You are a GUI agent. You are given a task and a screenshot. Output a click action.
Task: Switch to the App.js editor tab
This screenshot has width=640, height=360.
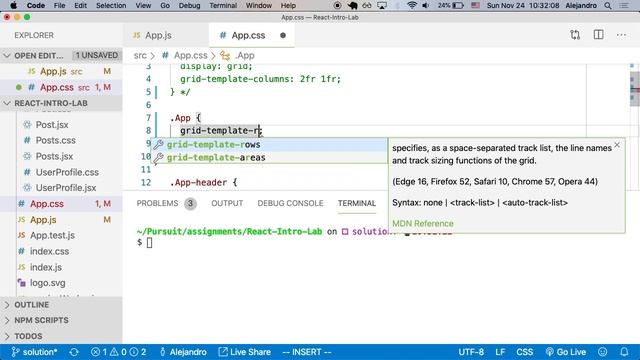(x=158, y=35)
